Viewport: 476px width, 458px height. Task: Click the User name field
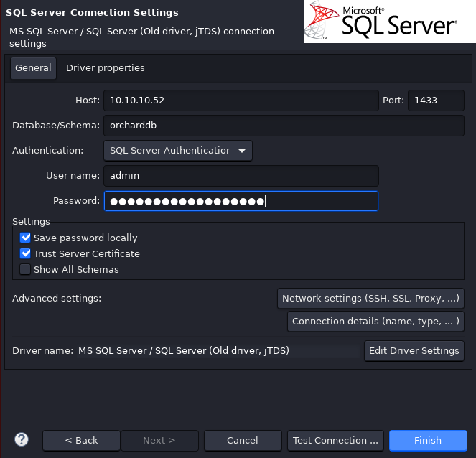click(241, 175)
